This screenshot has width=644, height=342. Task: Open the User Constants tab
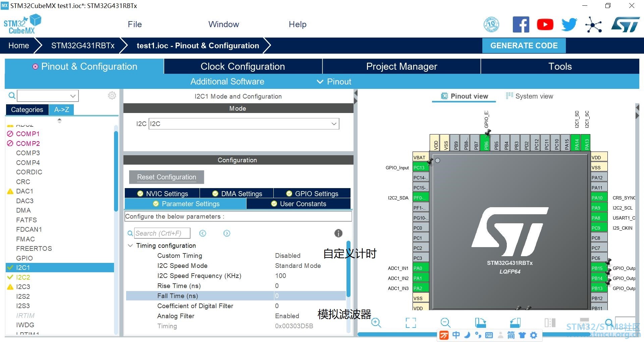pyautogui.click(x=299, y=204)
